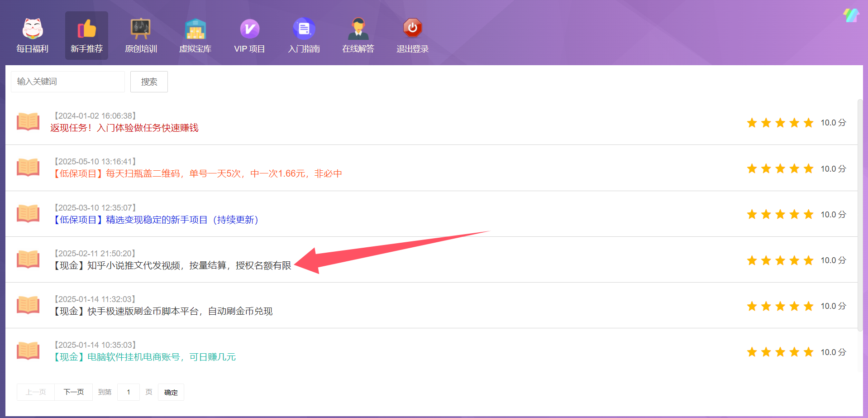Screen dimensions: 868x418
Task: Go to VIP 项目 purple icon
Action: pyautogui.click(x=249, y=29)
